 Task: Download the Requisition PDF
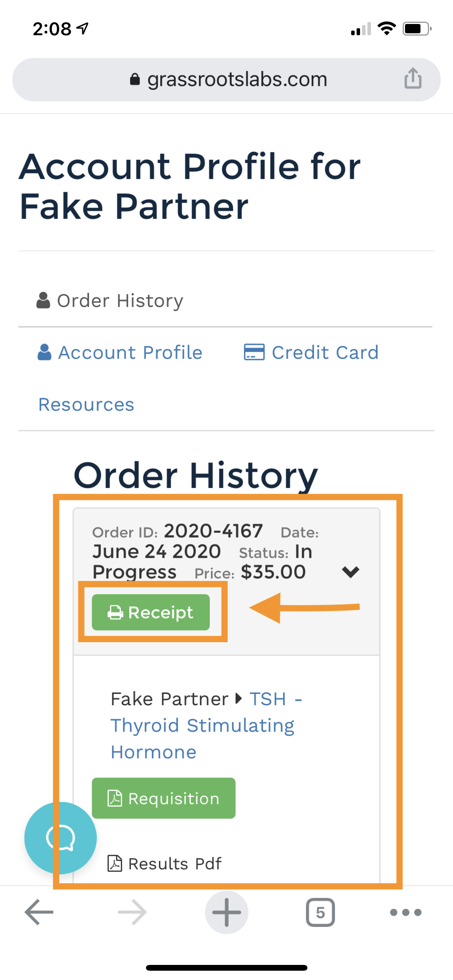click(x=163, y=798)
